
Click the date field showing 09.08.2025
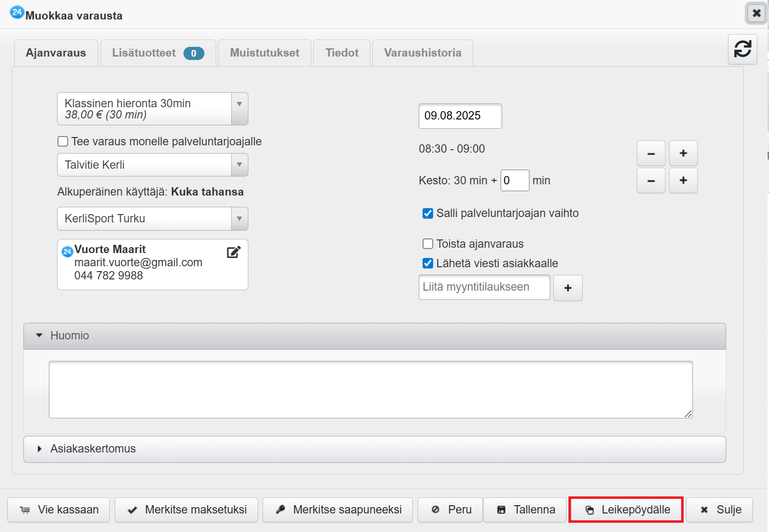tap(460, 116)
